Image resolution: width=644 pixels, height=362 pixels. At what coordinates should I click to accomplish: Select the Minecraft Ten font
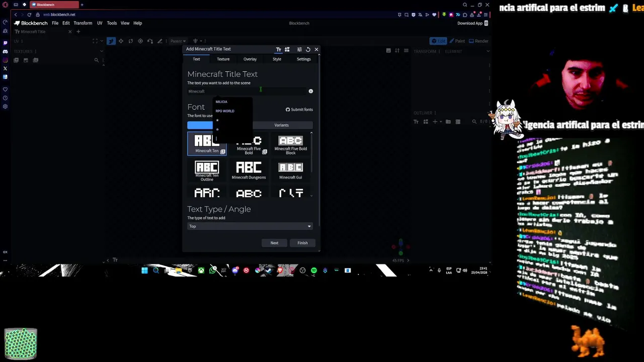point(207,144)
